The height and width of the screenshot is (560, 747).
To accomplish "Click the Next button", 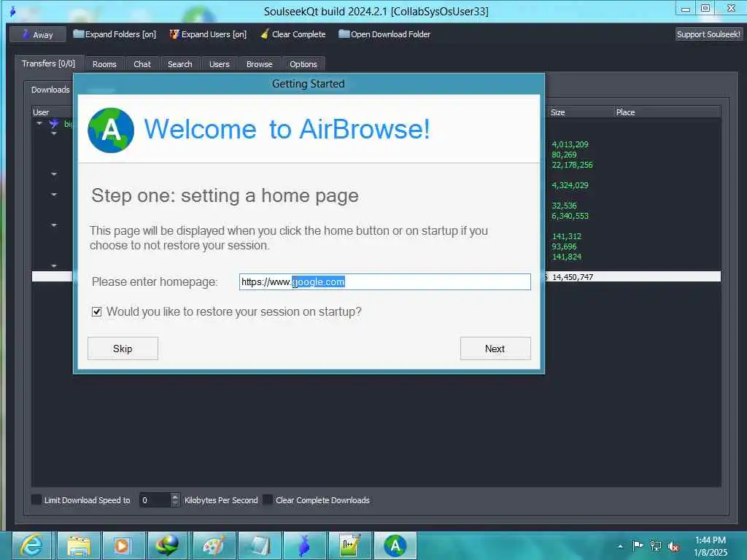I will coord(495,349).
